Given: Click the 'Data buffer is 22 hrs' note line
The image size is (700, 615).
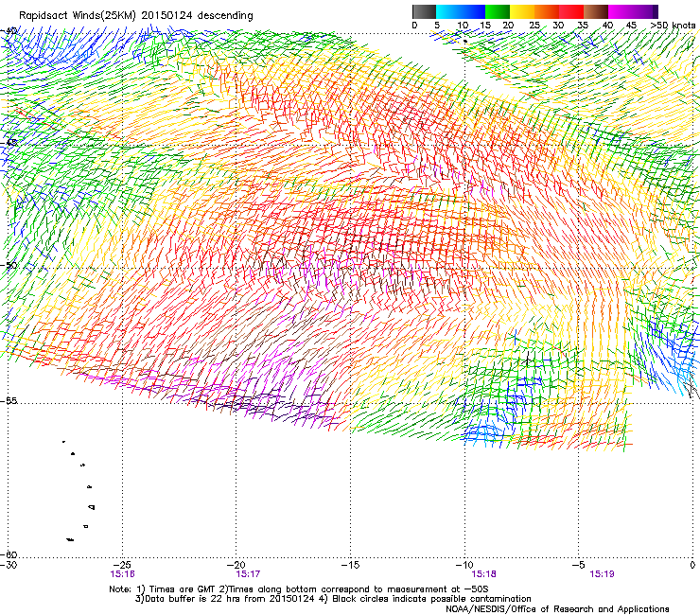Looking at the screenshot, I should 333,599.
